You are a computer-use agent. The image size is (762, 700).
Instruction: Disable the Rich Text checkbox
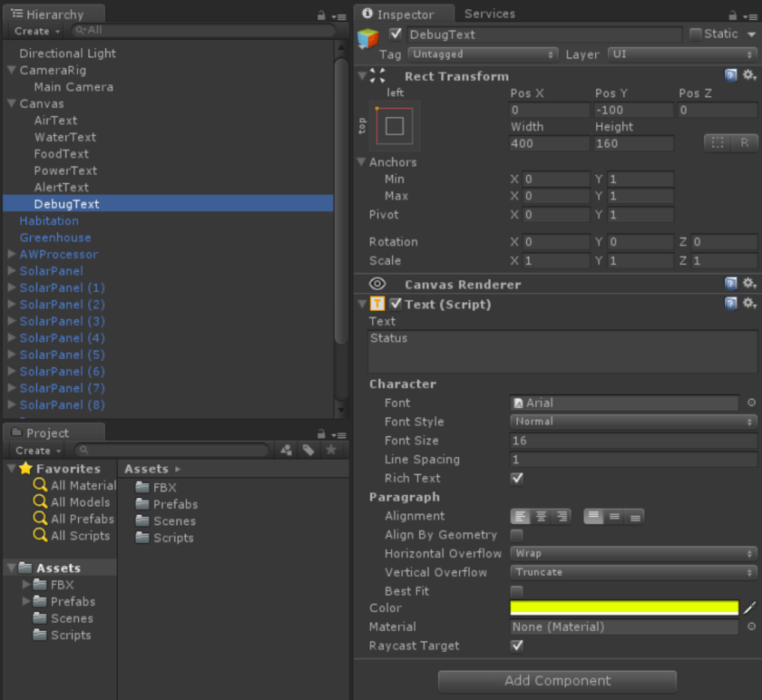click(x=517, y=479)
